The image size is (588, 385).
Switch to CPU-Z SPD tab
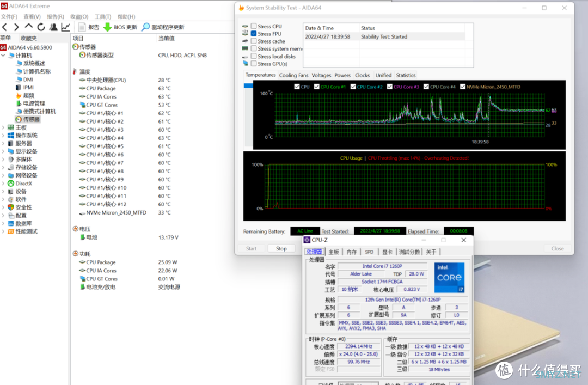click(369, 252)
